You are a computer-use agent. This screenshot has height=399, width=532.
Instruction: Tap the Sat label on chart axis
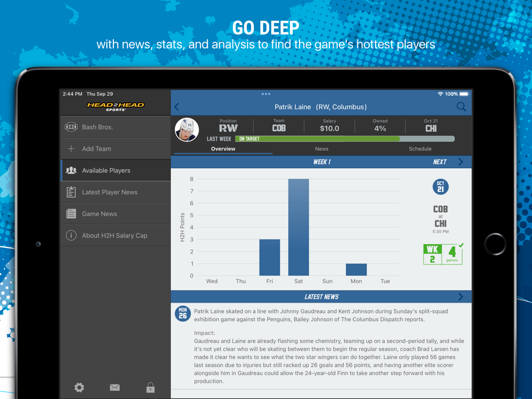[x=298, y=281]
